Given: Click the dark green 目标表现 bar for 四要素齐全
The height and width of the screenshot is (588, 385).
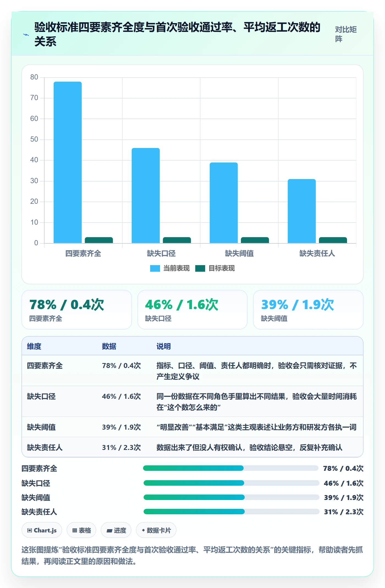Looking at the screenshot, I should 99,240.
